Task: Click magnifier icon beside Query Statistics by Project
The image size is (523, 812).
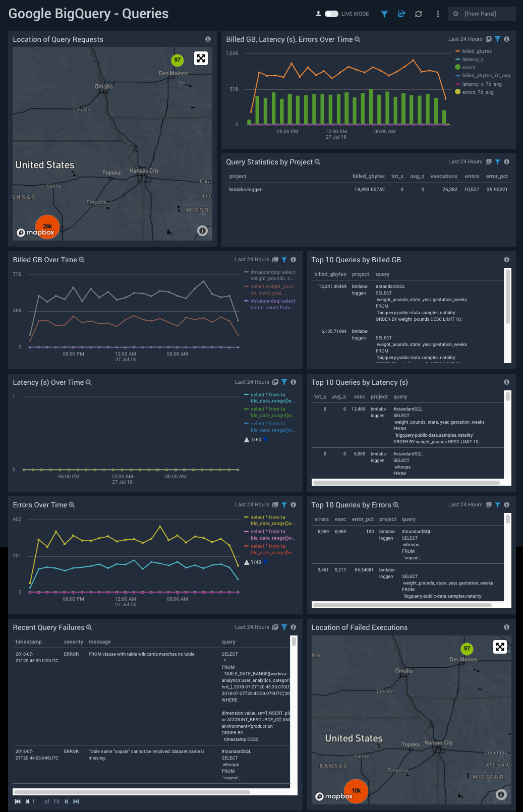Action: click(317, 162)
